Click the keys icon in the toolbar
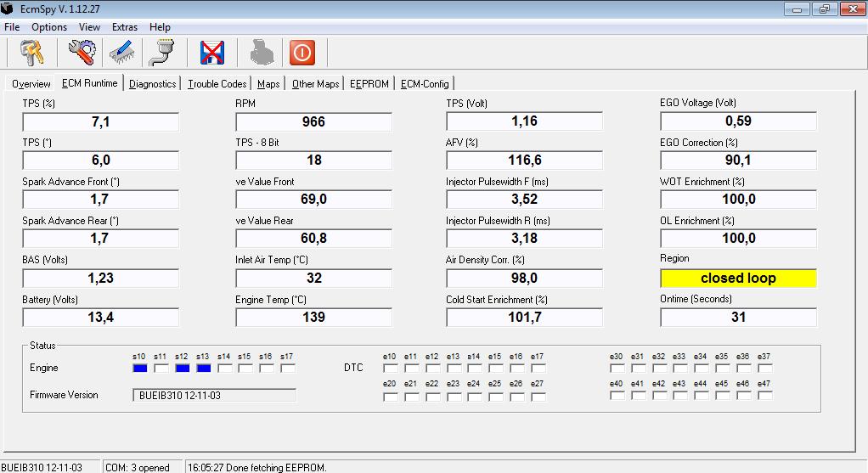The width and height of the screenshot is (868, 473). click(32, 53)
